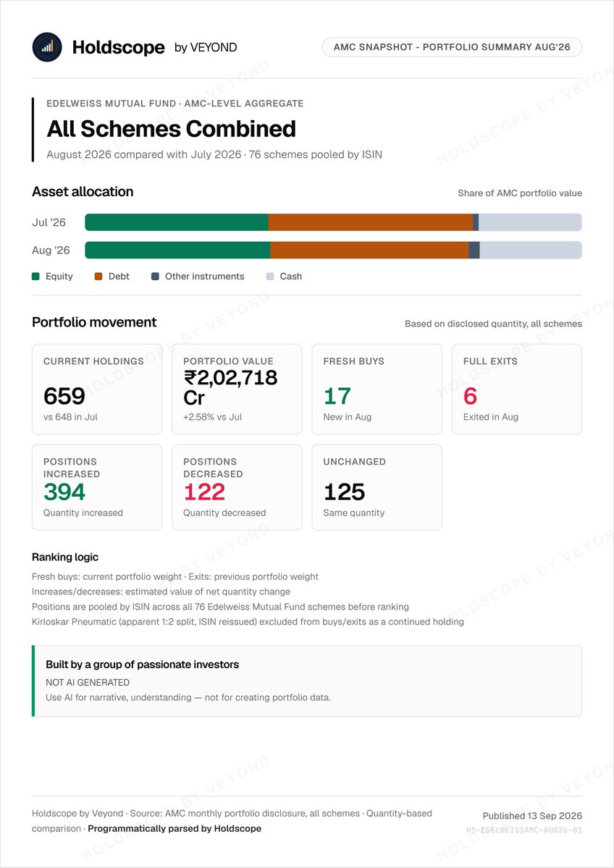Image resolution: width=614 pixels, height=868 pixels.
Task: Click the Portfolio movement heading
Action: (x=94, y=322)
